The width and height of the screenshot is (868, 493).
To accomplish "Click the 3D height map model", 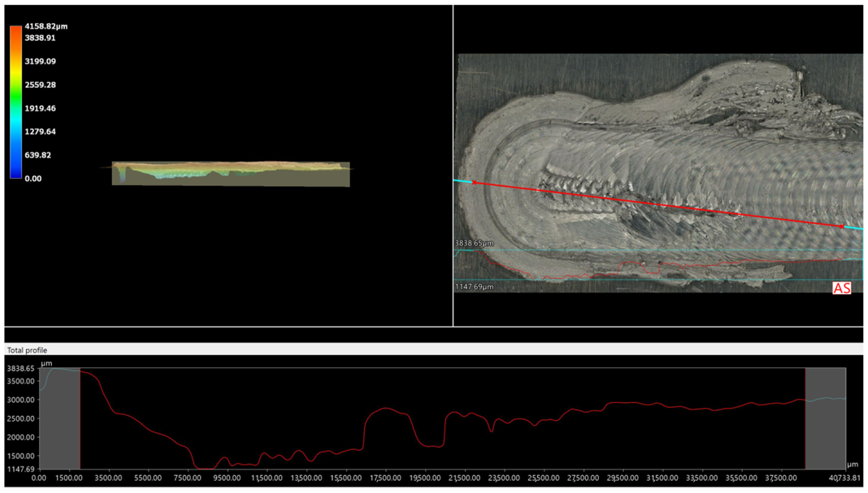I will 231,174.
